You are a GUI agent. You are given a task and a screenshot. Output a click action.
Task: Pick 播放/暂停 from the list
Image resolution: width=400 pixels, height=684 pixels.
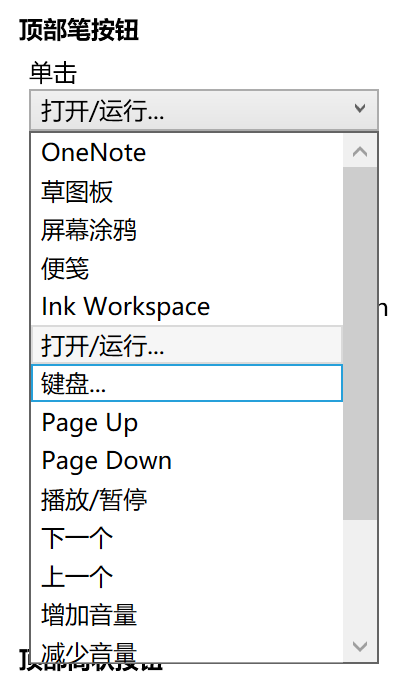pos(187,499)
